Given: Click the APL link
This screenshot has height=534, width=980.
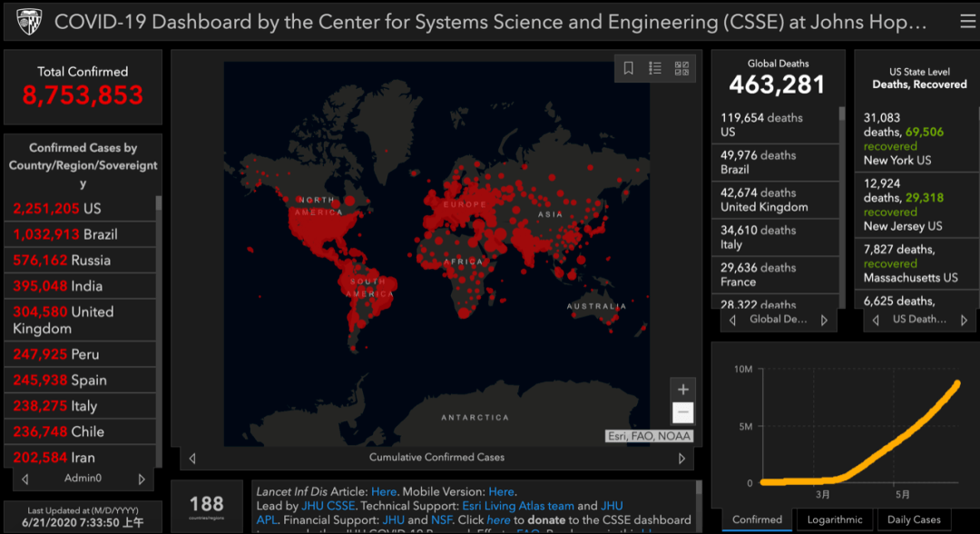Looking at the screenshot, I should [x=267, y=520].
